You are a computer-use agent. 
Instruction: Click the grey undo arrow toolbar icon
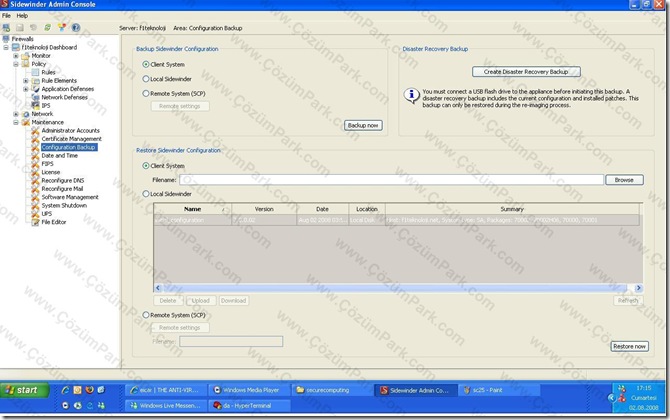tap(33, 28)
